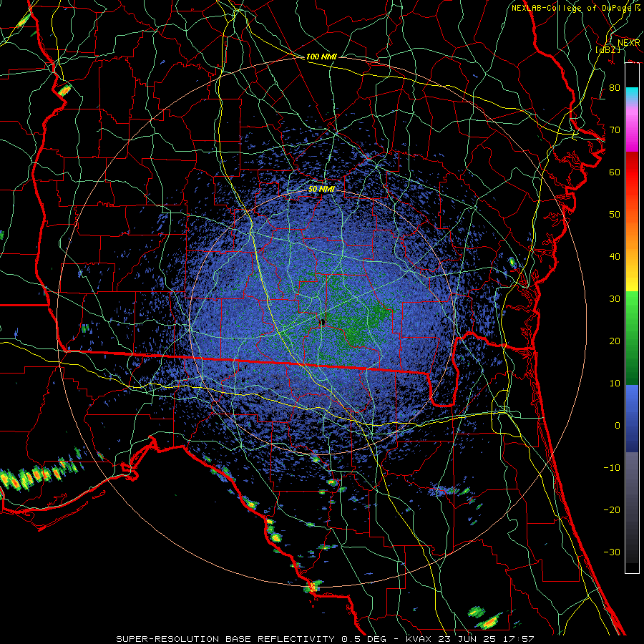This screenshot has width=644, height=644.
Task: Click the "100 NMI" range ring label
Action: point(321,57)
